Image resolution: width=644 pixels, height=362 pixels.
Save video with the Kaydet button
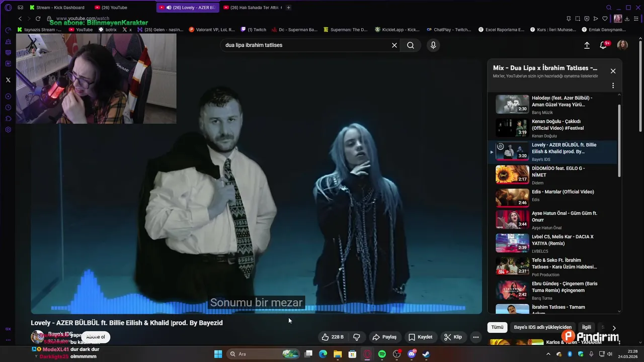click(x=421, y=337)
